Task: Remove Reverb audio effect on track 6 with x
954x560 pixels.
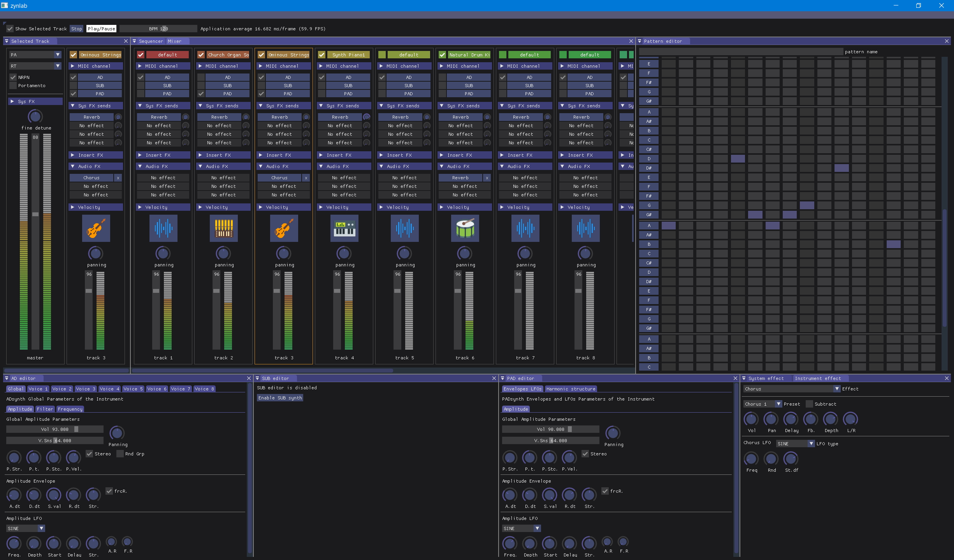Action: 487,178
